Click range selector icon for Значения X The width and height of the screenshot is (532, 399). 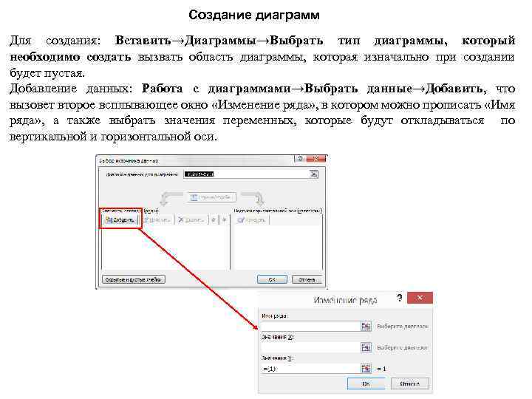click(x=366, y=347)
